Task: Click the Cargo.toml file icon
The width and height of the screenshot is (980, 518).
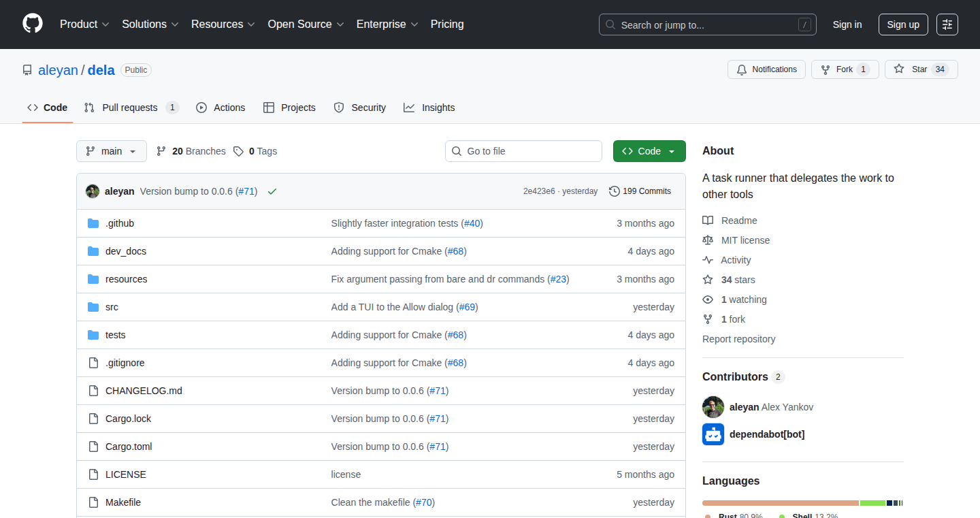Action: tap(93, 447)
